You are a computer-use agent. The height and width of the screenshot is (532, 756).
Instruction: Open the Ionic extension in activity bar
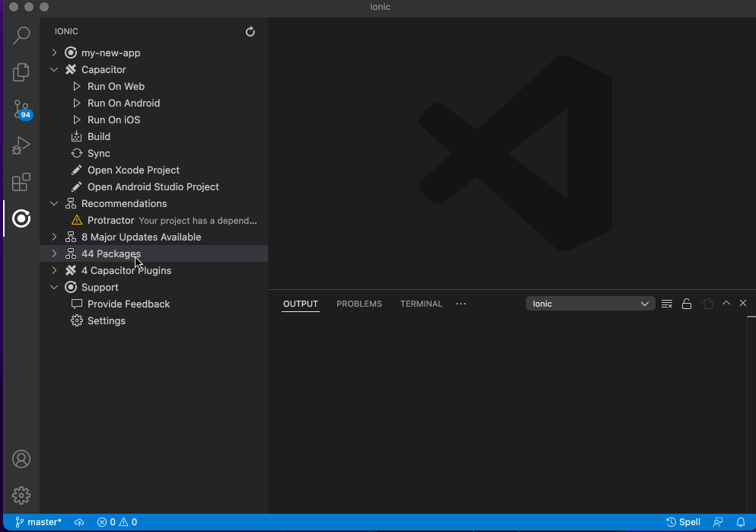(x=21, y=219)
